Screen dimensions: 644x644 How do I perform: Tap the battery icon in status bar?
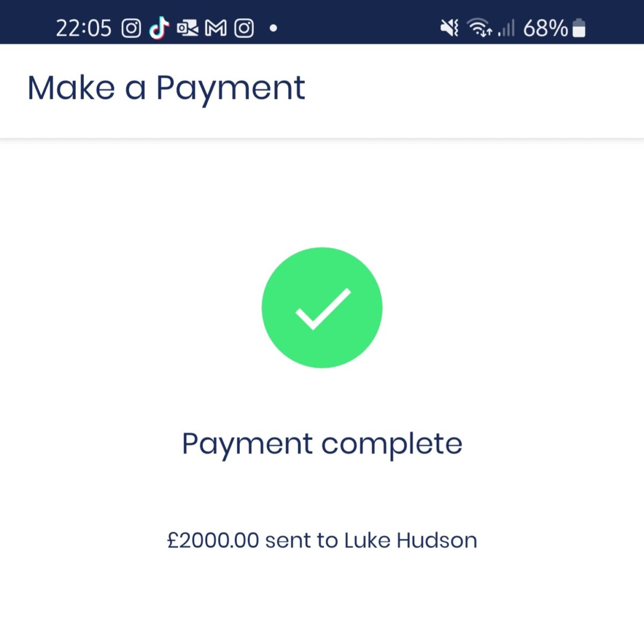579,28
